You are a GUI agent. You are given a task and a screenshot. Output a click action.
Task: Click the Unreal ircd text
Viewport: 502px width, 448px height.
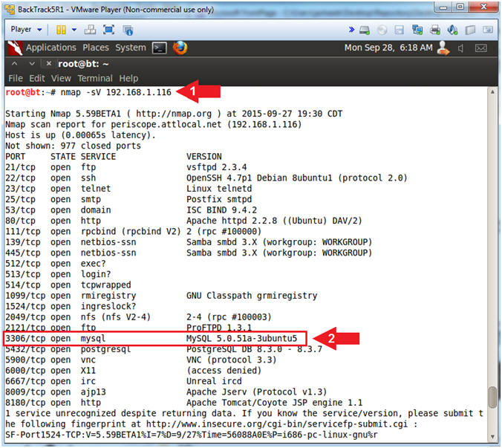[x=214, y=381]
